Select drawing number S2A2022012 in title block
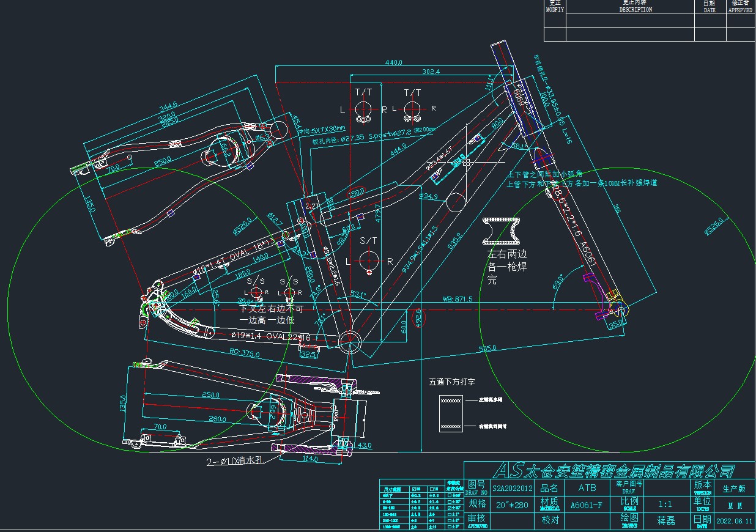Screen dimensions: 756x532 (512, 488)
